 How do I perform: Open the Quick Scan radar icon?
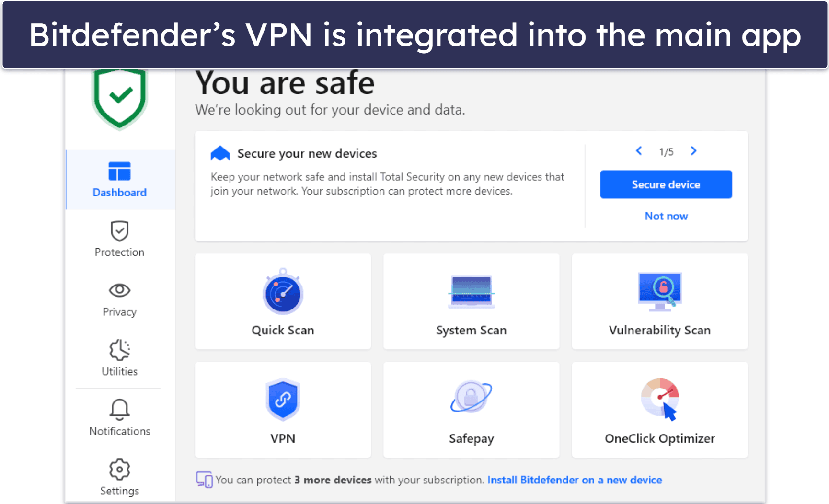point(283,293)
